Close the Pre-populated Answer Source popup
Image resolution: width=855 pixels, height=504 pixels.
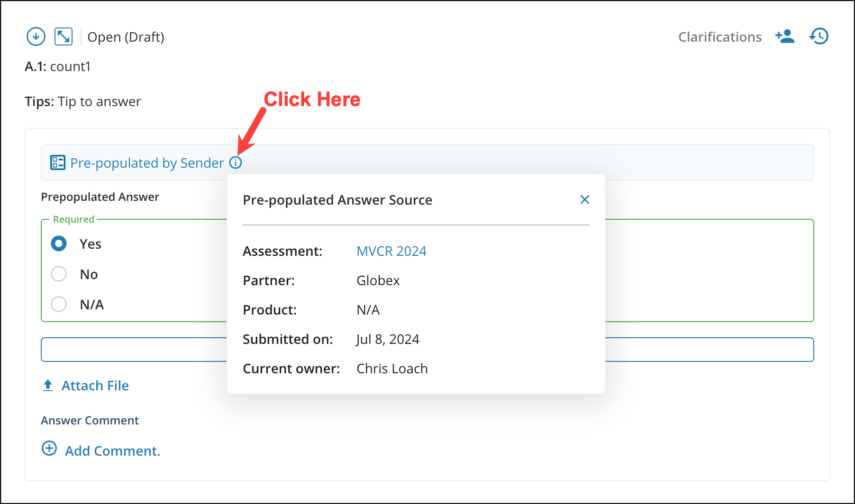584,200
